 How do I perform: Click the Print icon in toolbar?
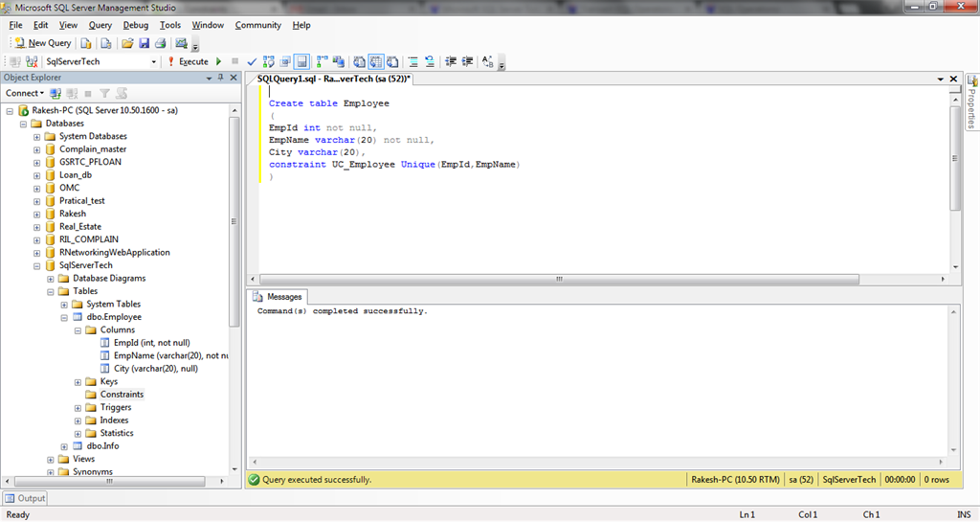point(161,43)
